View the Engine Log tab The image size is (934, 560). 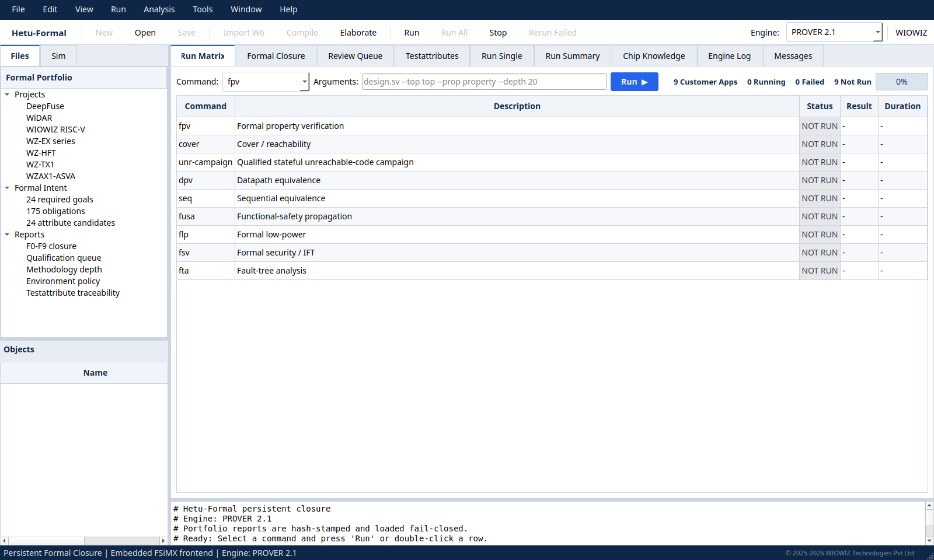coord(730,56)
